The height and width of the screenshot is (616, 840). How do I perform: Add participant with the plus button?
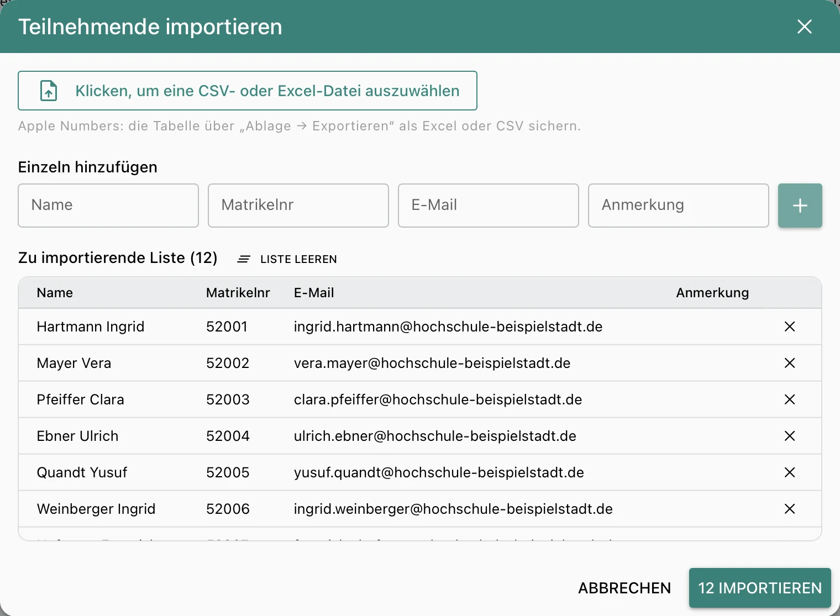[800, 206]
